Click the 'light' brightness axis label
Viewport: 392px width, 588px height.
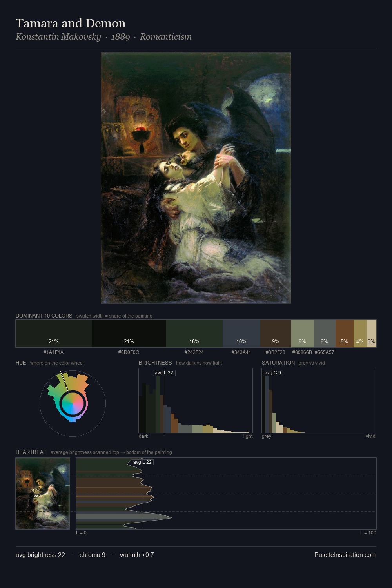pos(248,436)
